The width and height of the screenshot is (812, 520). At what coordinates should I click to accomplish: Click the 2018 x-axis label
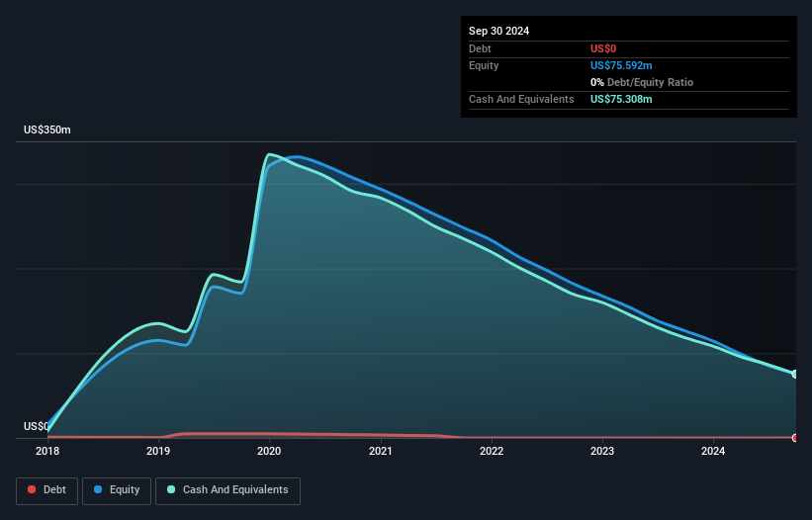pos(47,451)
